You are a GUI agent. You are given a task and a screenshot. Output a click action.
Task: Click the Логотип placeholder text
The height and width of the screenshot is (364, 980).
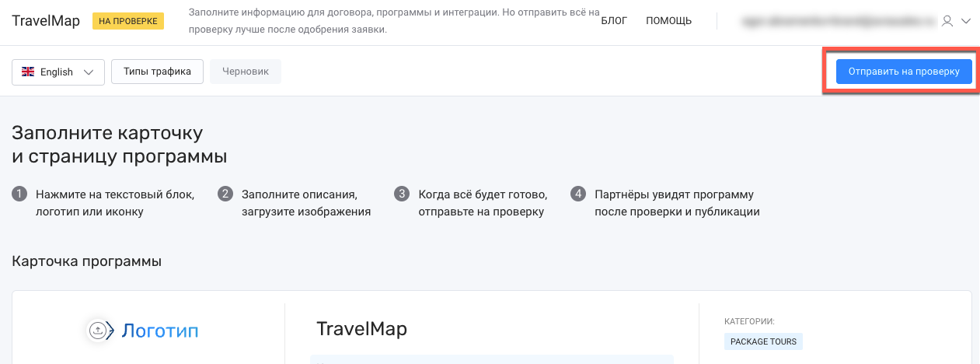coord(160,331)
